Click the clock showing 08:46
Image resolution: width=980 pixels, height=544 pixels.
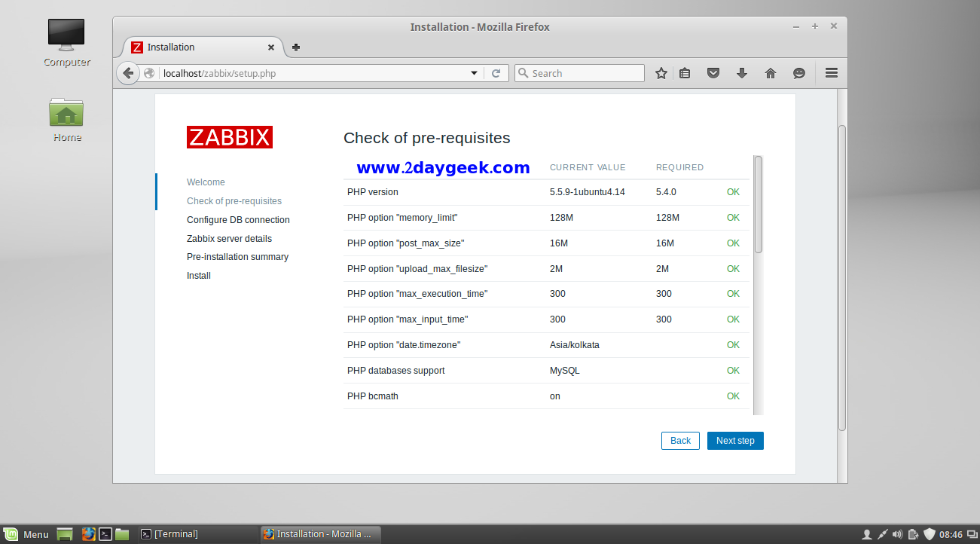(951, 534)
